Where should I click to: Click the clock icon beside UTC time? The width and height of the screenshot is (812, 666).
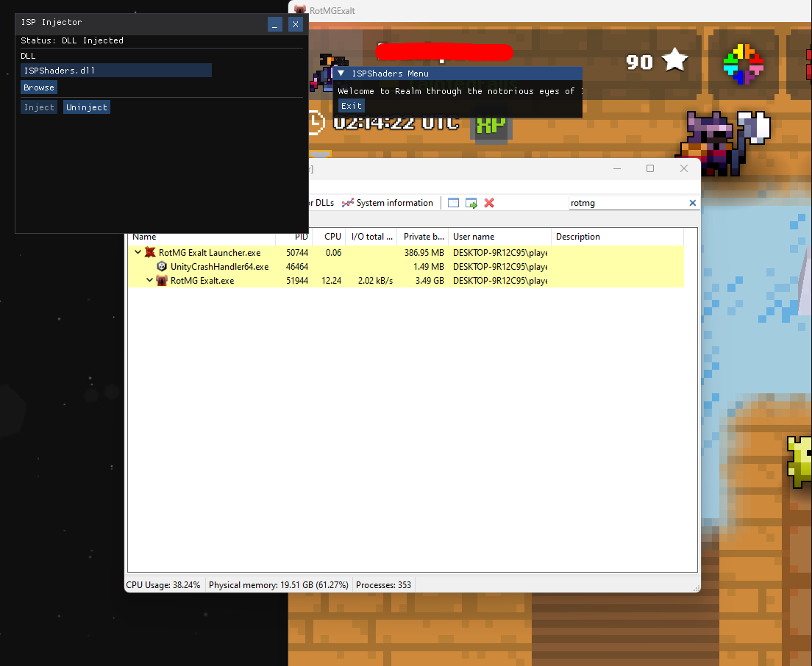(x=316, y=123)
